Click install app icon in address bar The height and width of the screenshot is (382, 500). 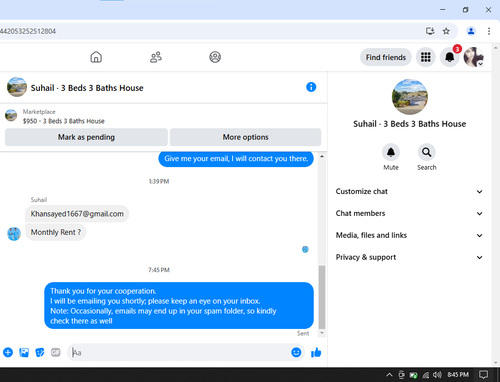[430, 31]
